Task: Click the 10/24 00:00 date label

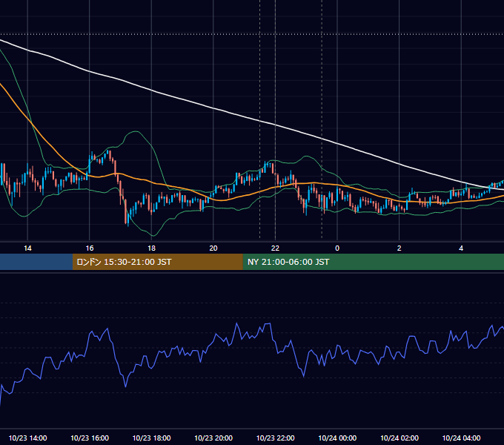Action: [x=337, y=438]
